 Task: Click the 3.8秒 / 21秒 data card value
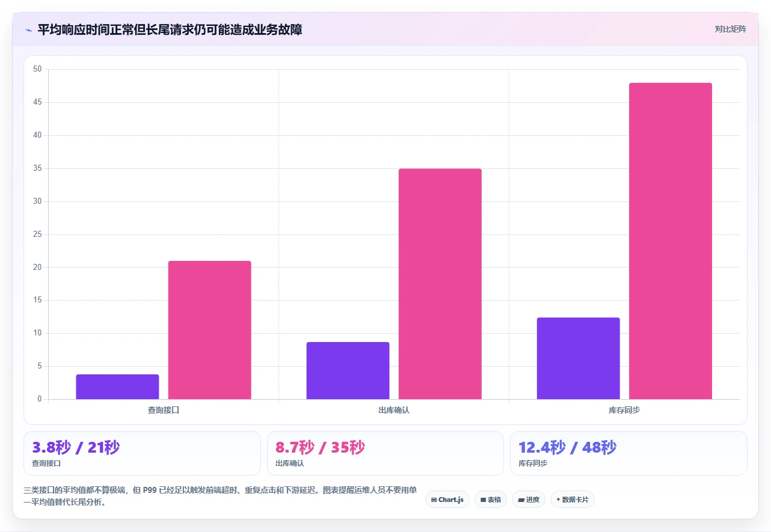[x=76, y=448]
